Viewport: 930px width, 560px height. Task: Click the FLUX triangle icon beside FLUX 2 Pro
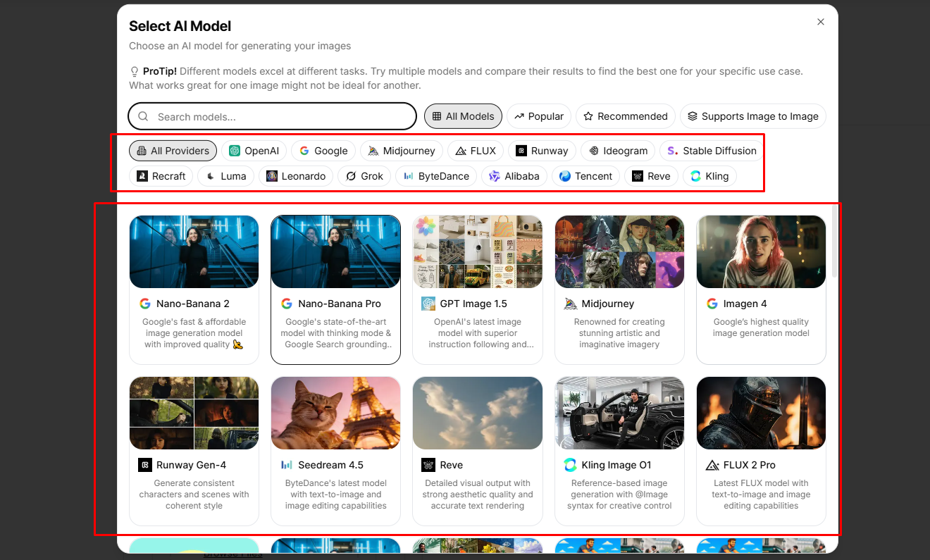pyautogui.click(x=712, y=465)
